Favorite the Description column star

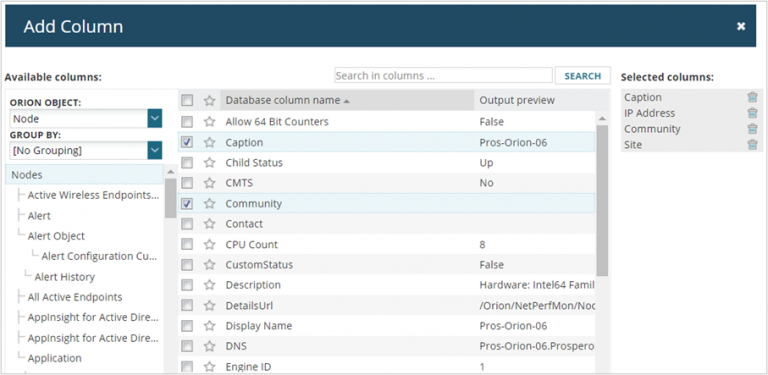coord(210,285)
